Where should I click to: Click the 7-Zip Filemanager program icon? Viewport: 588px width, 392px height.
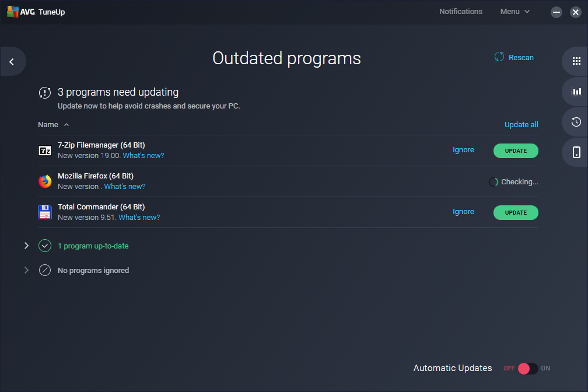pyautogui.click(x=45, y=150)
